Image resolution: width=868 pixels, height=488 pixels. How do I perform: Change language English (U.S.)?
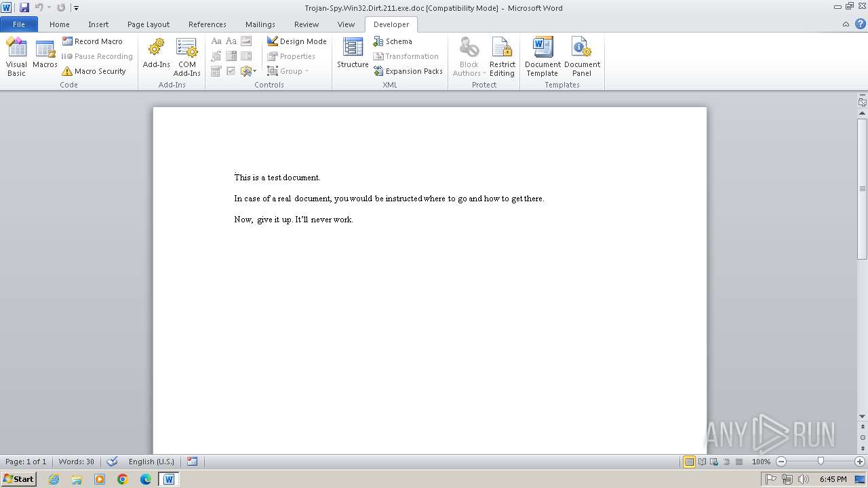tap(151, 462)
